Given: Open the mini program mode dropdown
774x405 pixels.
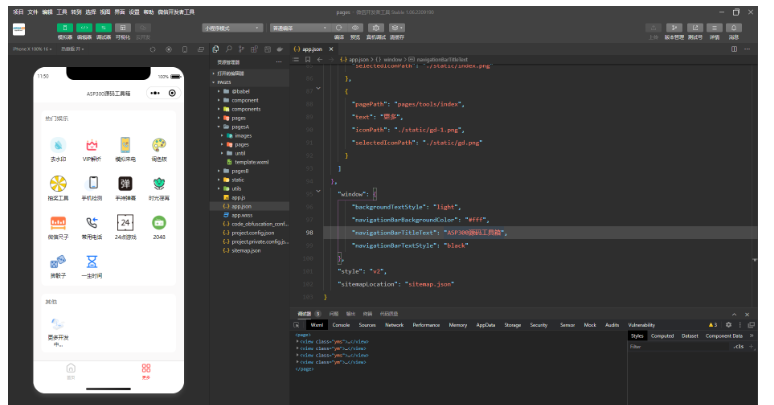Looking at the screenshot, I should click(232, 28).
